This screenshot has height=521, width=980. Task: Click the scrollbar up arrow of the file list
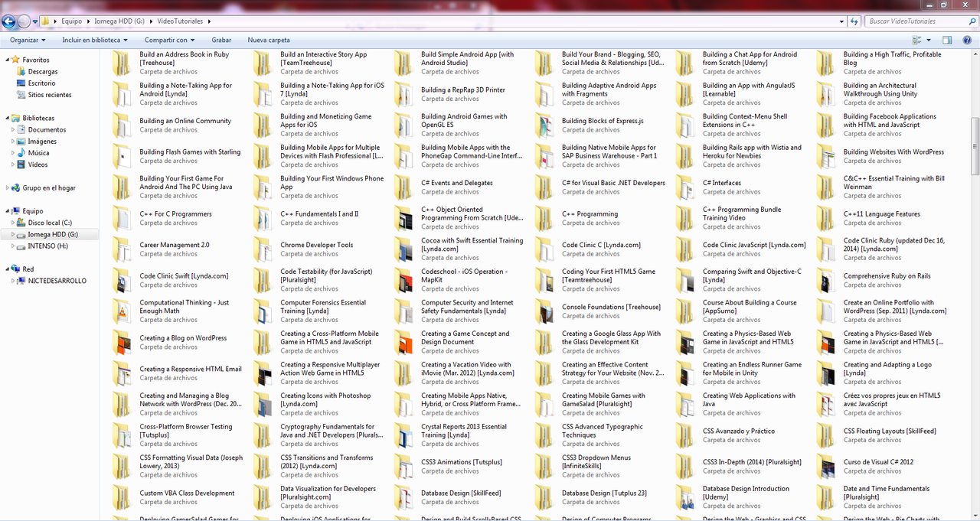coord(975,54)
